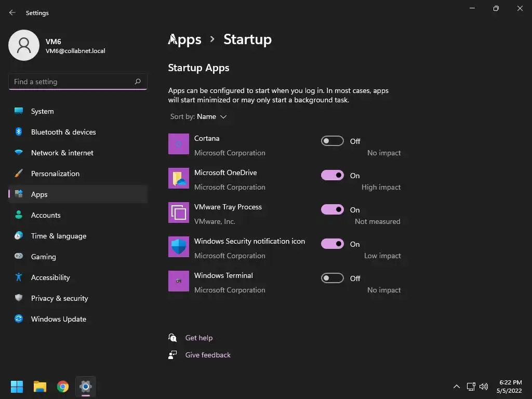Click the Give feedback link
The height and width of the screenshot is (399, 532).
(x=208, y=355)
